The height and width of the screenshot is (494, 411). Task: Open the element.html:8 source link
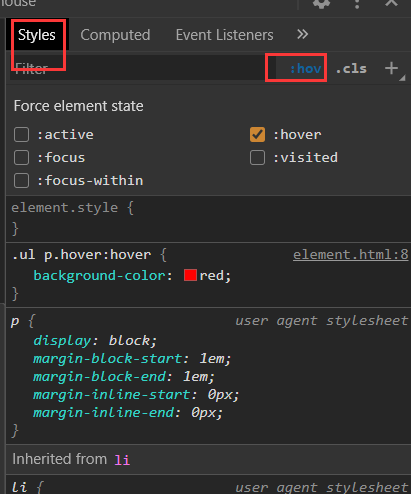350,255
